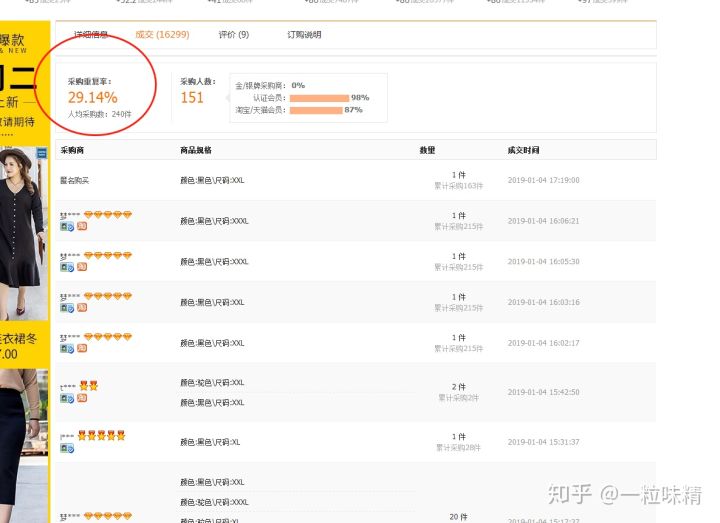Click the 采购商 column header
720x523 pixels.
click(72, 150)
